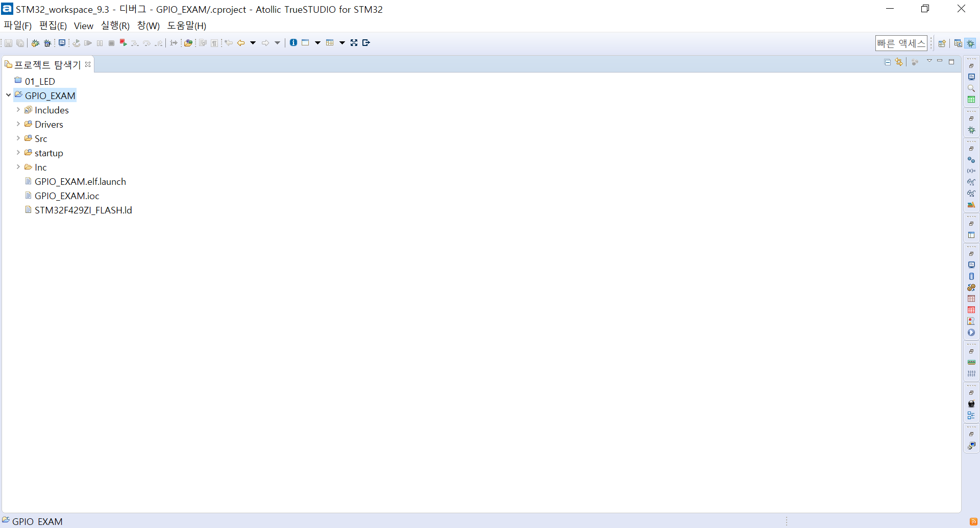This screenshot has height=528, width=980.
Task: Click the Quick Access input field
Action: 901,43
